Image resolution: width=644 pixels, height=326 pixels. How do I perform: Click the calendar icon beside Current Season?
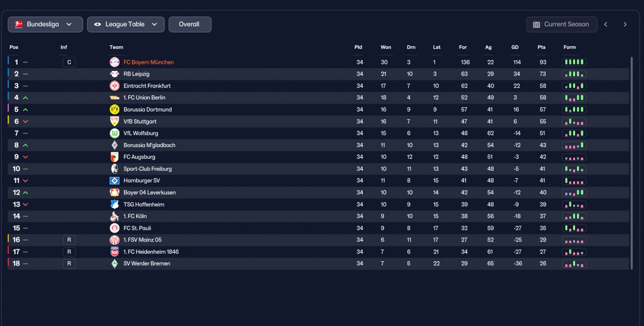536,24
